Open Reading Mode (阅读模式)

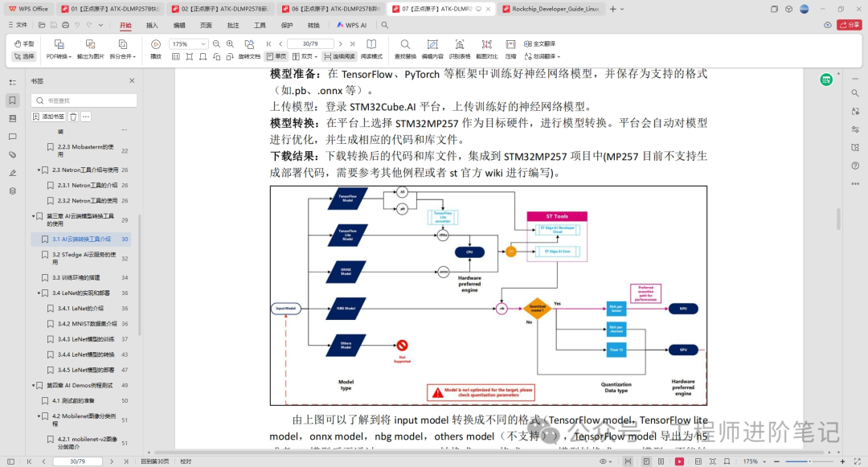pyautogui.click(x=371, y=49)
